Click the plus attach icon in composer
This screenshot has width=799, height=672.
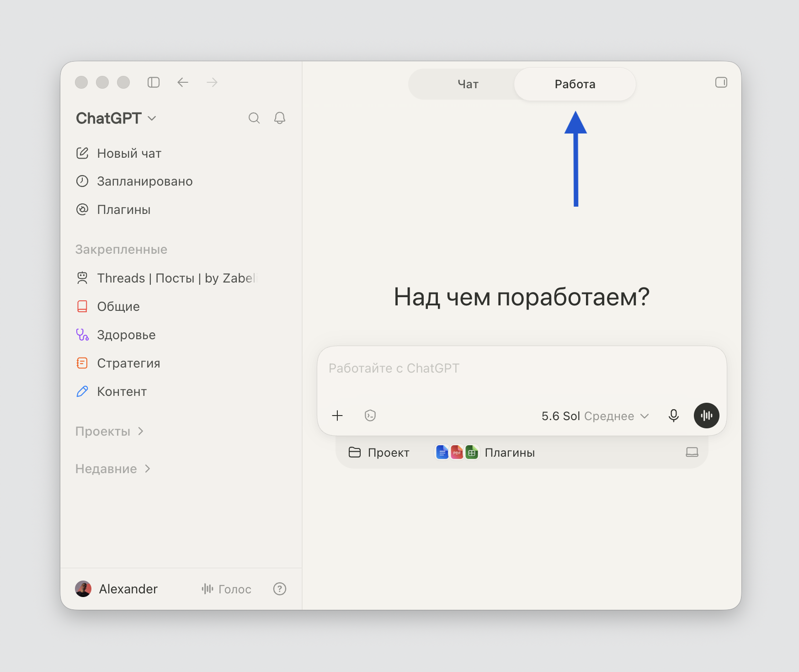337,416
